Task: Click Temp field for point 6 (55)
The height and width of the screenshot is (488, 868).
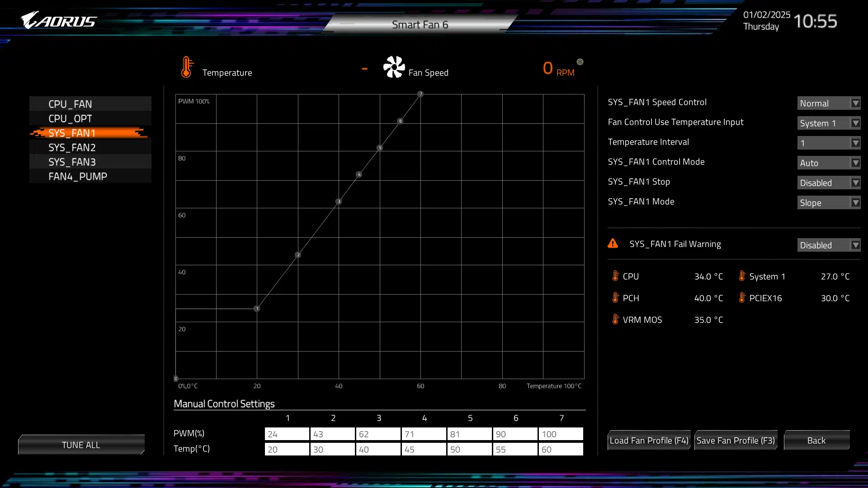Action: pyautogui.click(x=515, y=449)
